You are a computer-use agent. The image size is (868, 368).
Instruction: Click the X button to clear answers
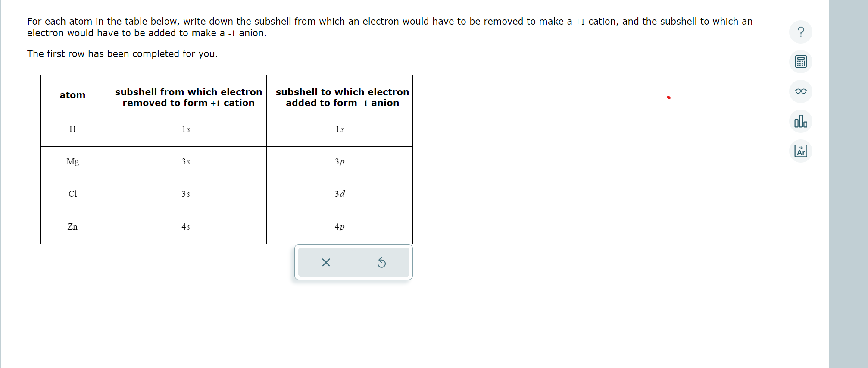point(325,262)
